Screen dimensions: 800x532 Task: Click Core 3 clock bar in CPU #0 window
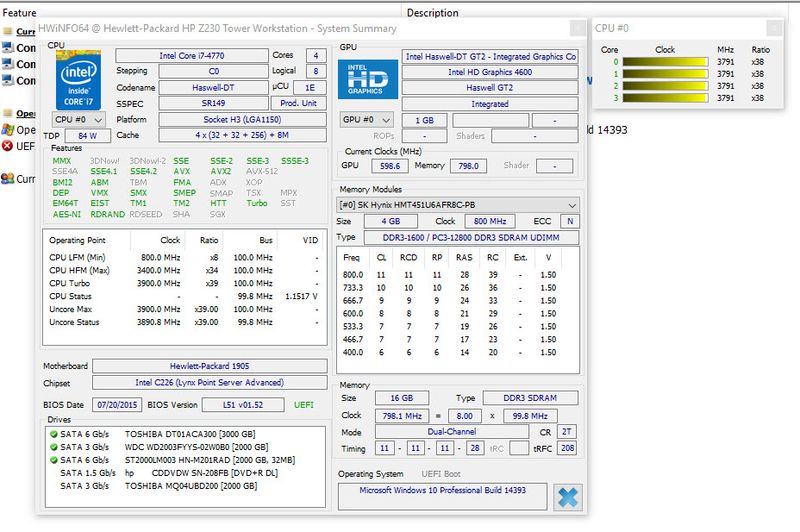(665, 98)
